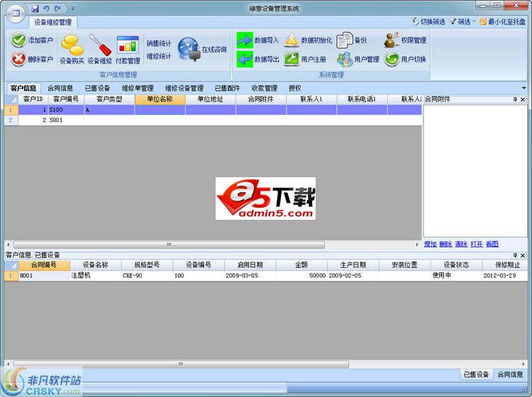
Task: Sort by 单位名称 column header
Action: point(160,99)
